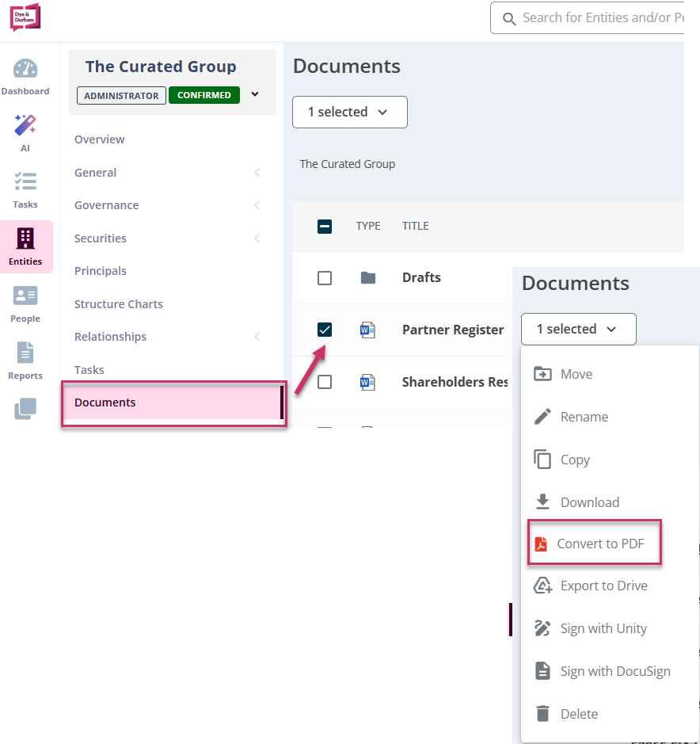Expand the Securities section chevron
This screenshot has width=700, height=744.
pos(257,238)
